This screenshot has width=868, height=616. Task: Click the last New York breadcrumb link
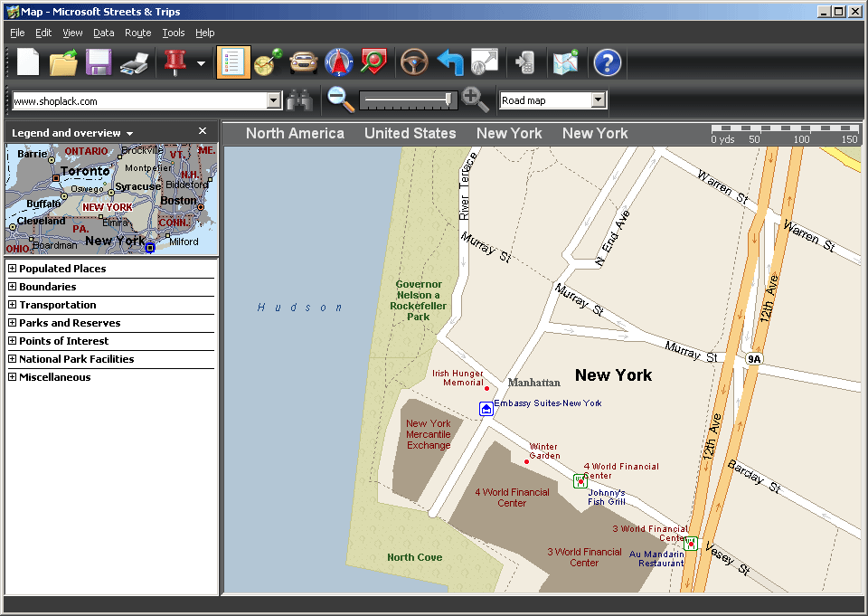coord(595,134)
